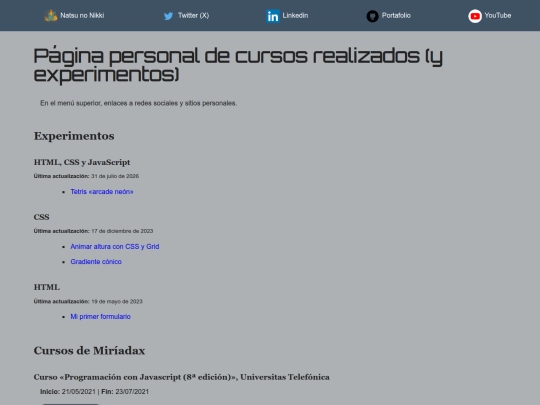540x405 pixels.
Task: Click the date 31 de julio de 2026
Action: click(x=115, y=176)
